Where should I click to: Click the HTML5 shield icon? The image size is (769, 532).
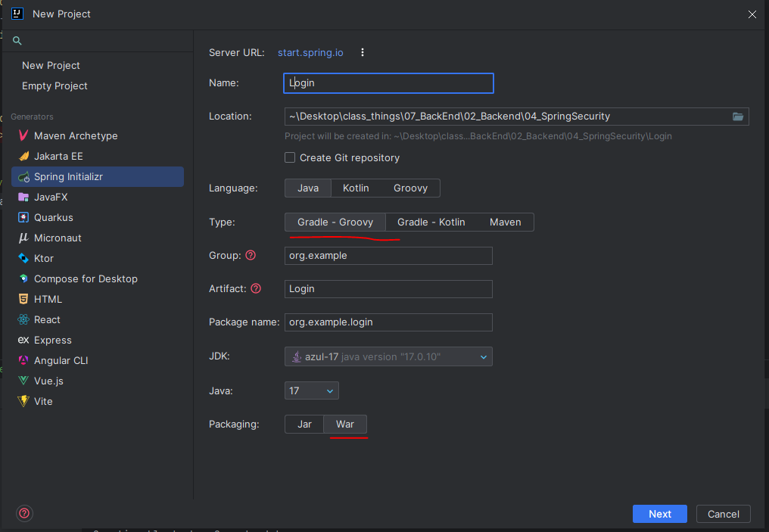pos(23,299)
